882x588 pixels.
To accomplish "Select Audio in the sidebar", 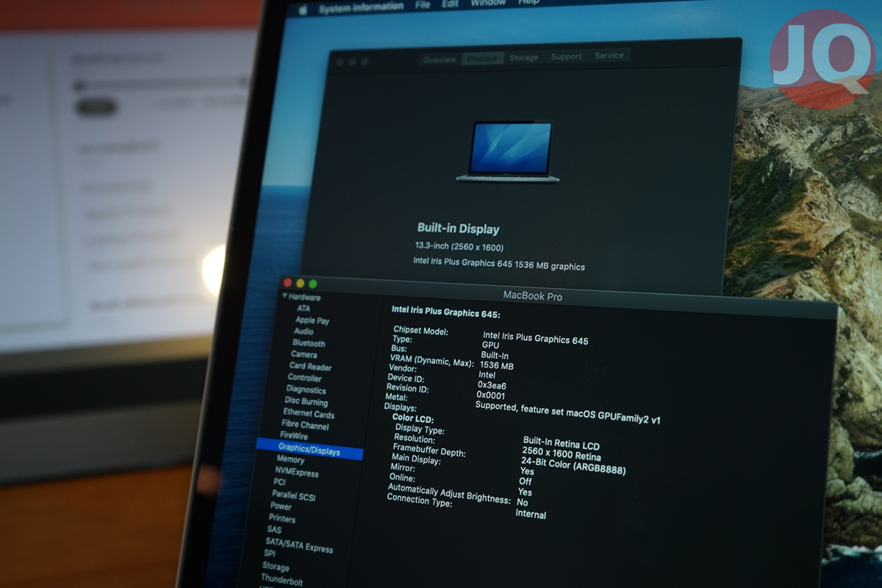I will (x=304, y=331).
